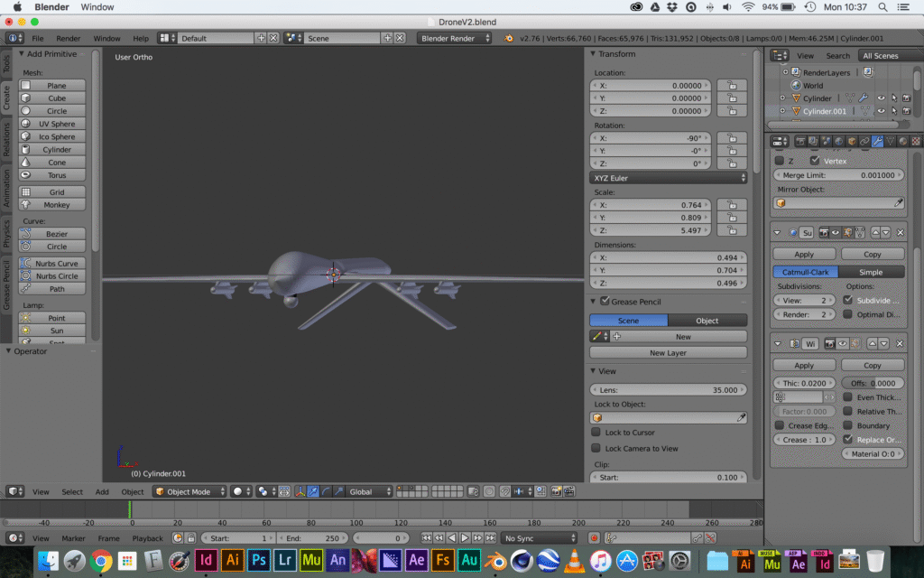The image size is (924, 578).
Task: Click Apply on the Subsurf modifier
Action: click(x=803, y=254)
